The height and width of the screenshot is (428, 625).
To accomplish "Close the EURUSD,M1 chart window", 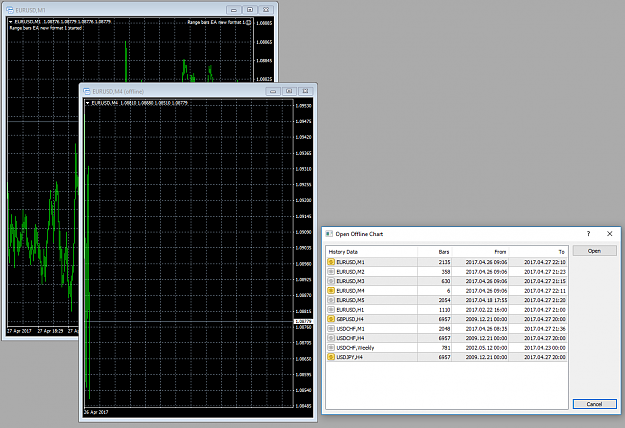I will pos(266,10).
